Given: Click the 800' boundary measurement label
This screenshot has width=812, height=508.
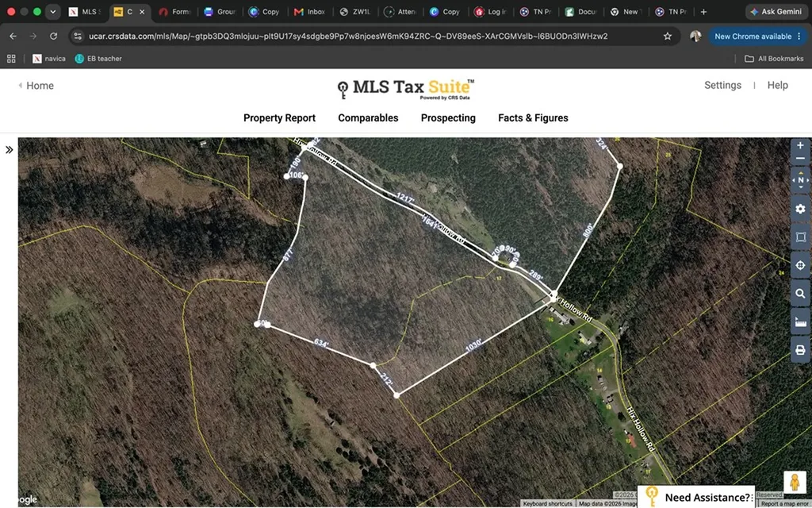Looking at the screenshot, I should point(588,230).
